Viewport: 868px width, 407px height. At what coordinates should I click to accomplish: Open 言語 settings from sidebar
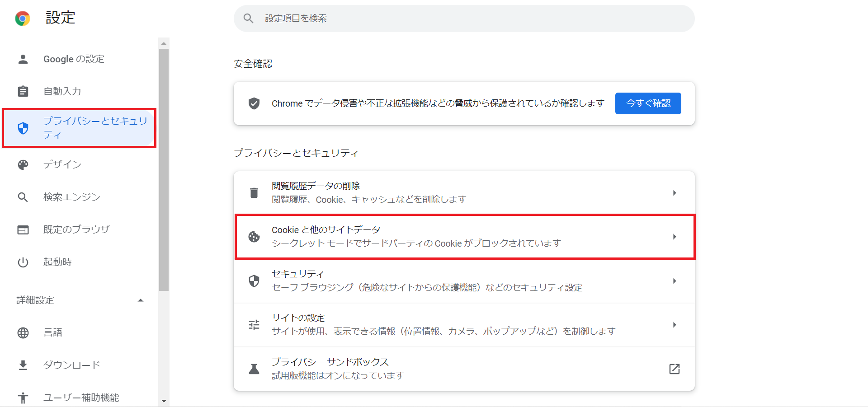click(53, 332)
